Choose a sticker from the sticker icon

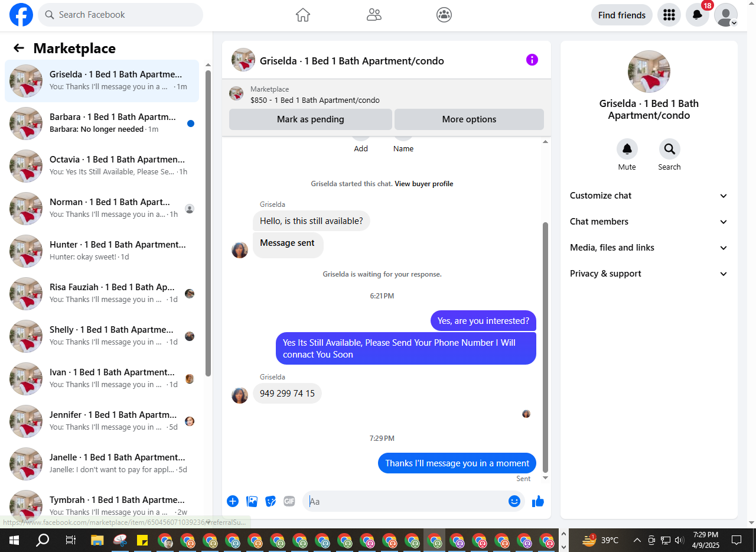pos(271,501)
